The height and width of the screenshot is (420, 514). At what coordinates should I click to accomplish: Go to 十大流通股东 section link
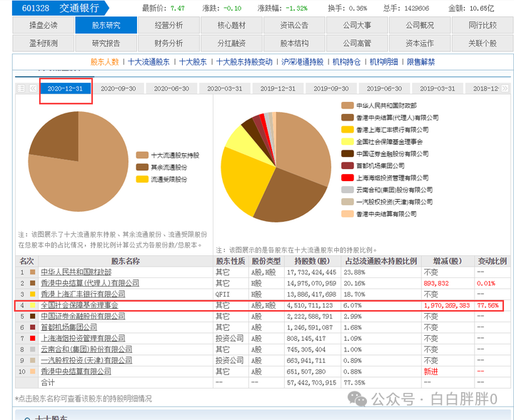(148, 62)
